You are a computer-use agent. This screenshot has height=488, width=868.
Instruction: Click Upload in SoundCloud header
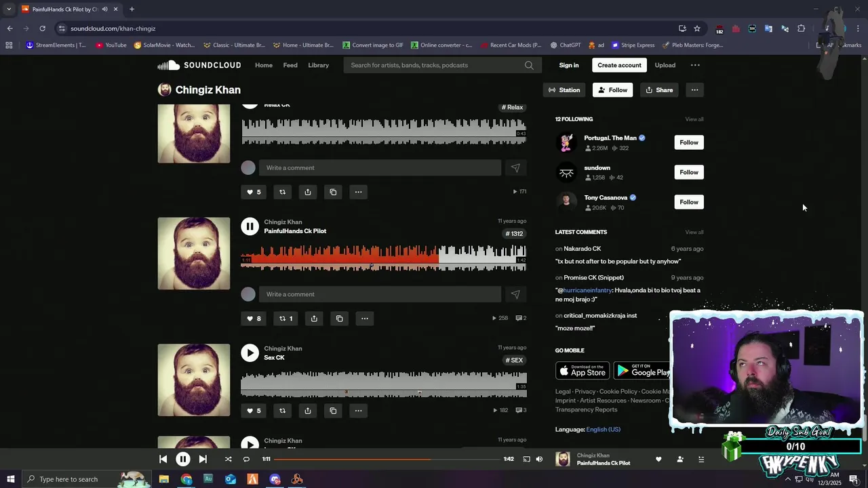click(x=665, y=65)
